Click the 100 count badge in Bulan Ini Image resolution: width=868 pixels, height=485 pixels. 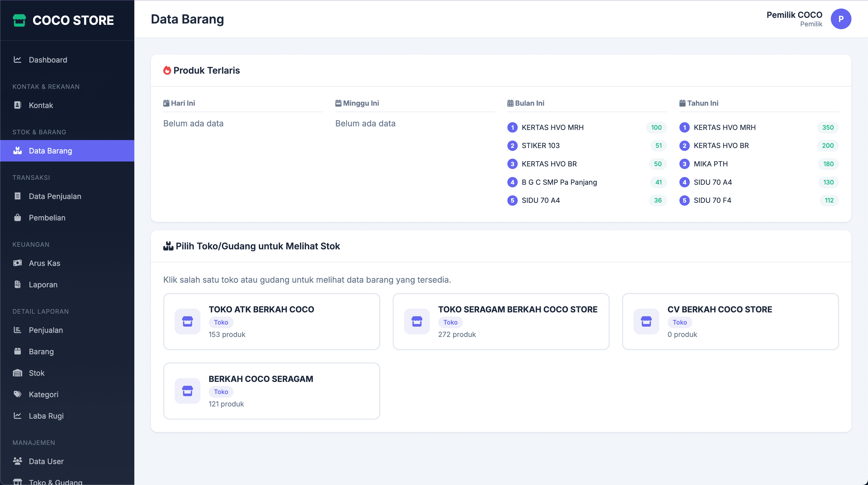coord(656,127)
